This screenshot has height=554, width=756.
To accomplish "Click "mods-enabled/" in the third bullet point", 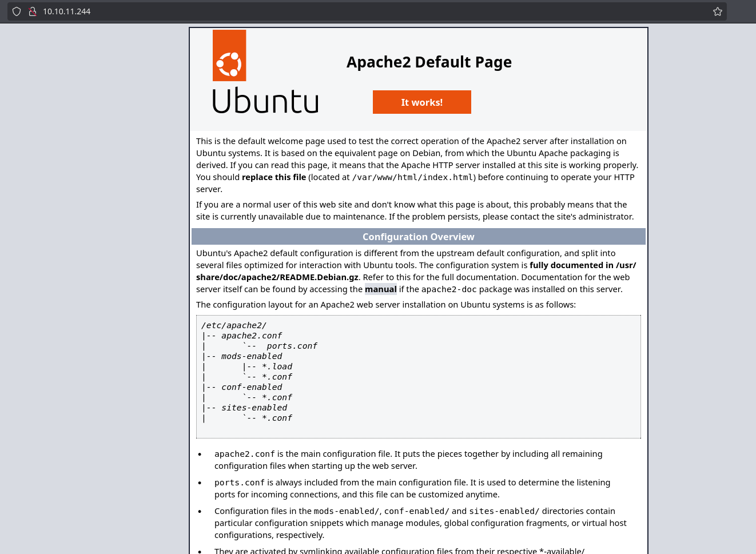I will (347, 511).
